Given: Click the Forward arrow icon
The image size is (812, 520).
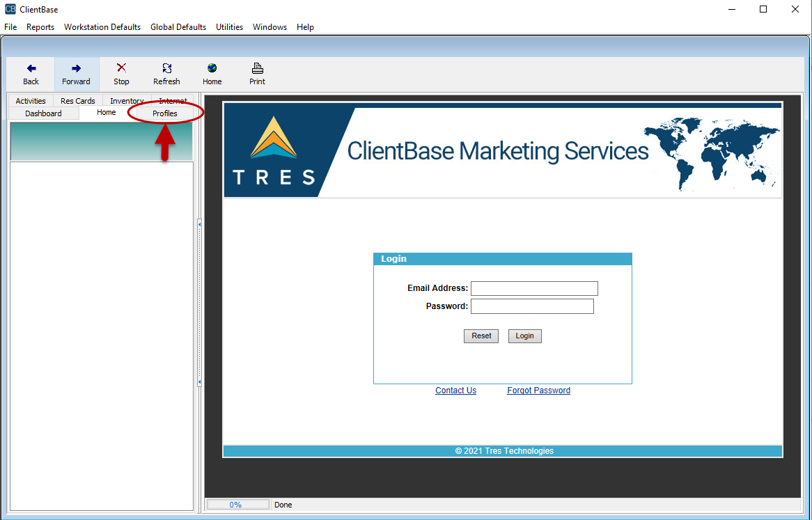Looking at the screenshot, I should click(x=76, y=68).
